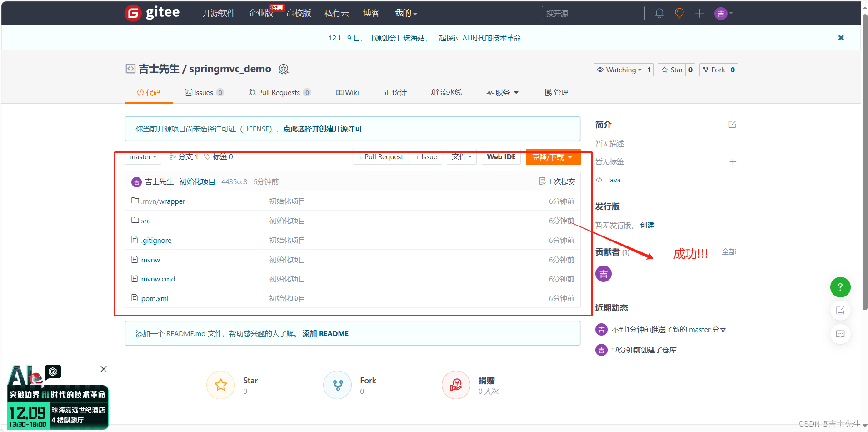The width and height of the screenshot is (868, 432).
Task: Open the floating chat message icon
Action: pyautogui.click(x=840, y=334)
